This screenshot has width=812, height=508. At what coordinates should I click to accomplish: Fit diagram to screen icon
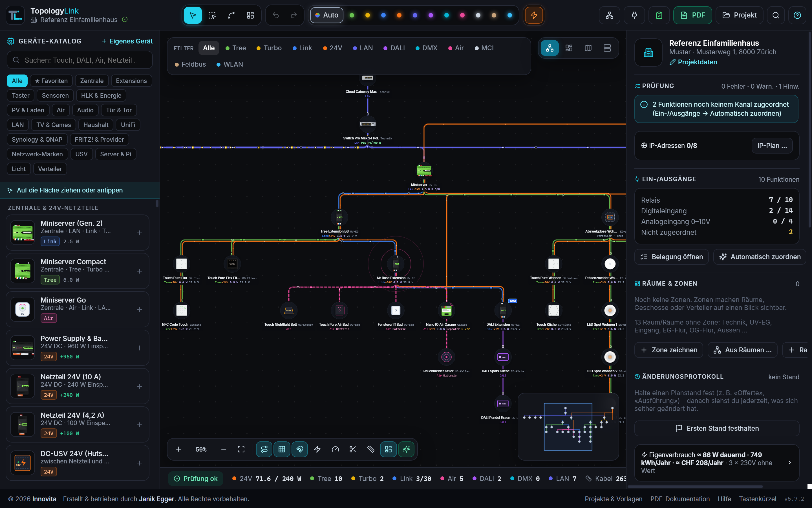pyautogui.click(x=241, y=449)
